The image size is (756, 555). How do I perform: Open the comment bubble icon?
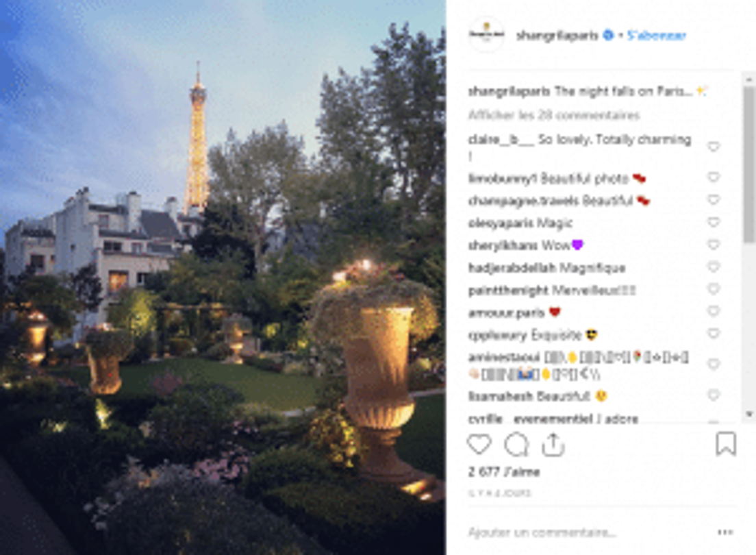(516, 445)
